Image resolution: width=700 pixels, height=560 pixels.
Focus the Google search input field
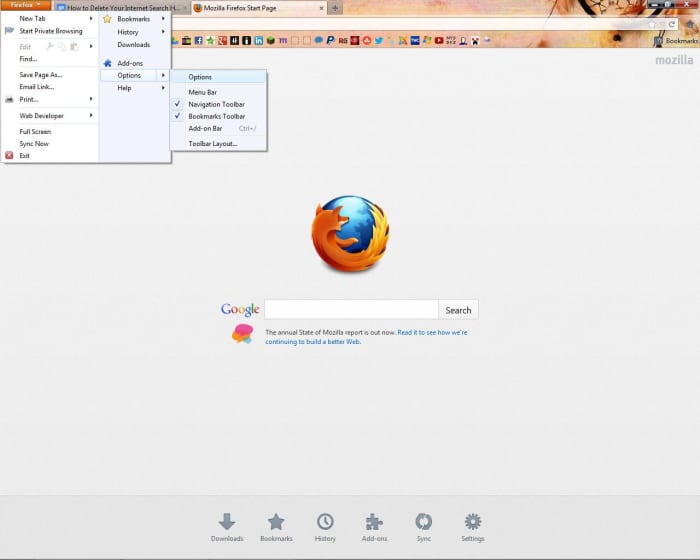pyautogui.click(x=351, y=309)
